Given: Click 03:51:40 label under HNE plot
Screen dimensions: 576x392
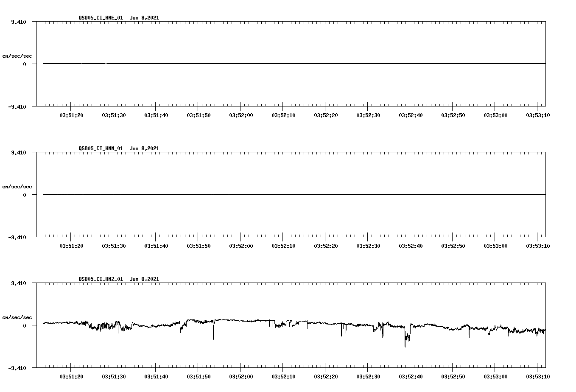Looking at the screenshot, I should click(x=156, y=115).
